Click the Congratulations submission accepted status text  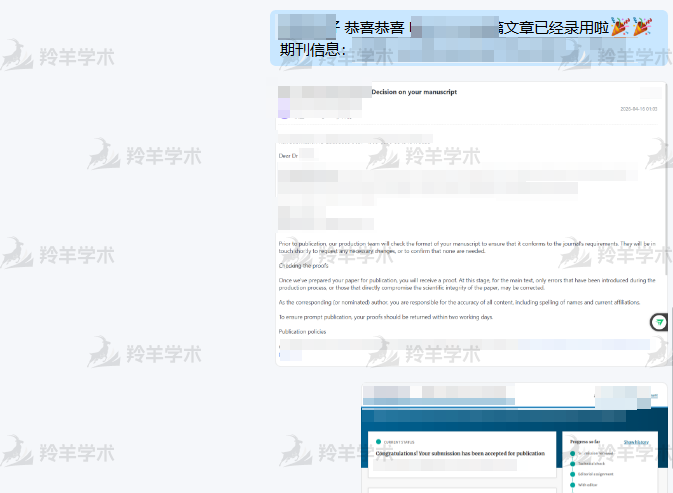[459, 453]
